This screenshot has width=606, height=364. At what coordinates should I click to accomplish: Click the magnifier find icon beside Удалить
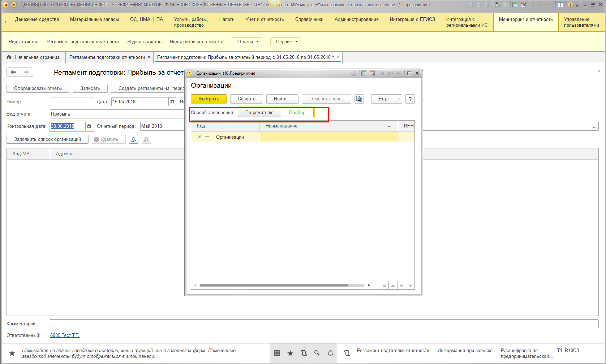coord(134,139)
